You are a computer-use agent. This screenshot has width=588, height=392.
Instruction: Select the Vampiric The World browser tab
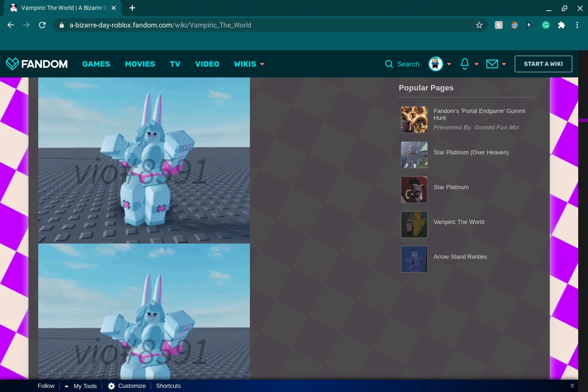(62, 8)
